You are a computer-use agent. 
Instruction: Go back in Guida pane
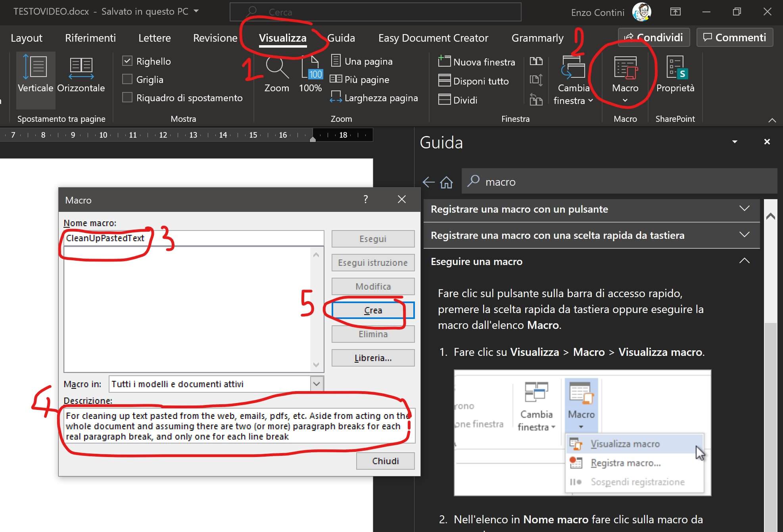(x=428, y=182)
